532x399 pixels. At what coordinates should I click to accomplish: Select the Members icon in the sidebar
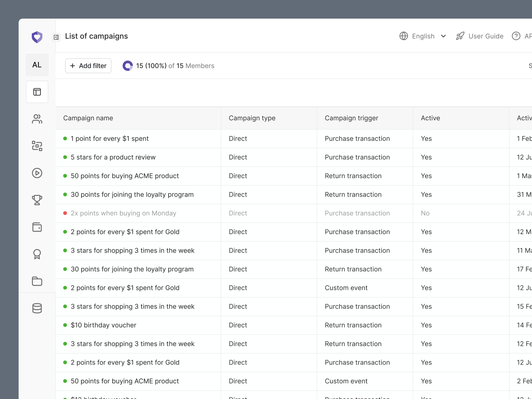coord(37,119)
